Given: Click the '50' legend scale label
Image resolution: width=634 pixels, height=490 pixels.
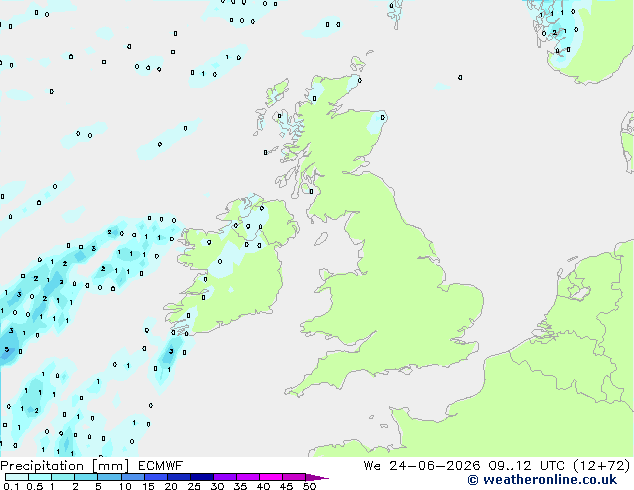Looking at the screenshot, I should pyautogui.click(x=309, y=486).
